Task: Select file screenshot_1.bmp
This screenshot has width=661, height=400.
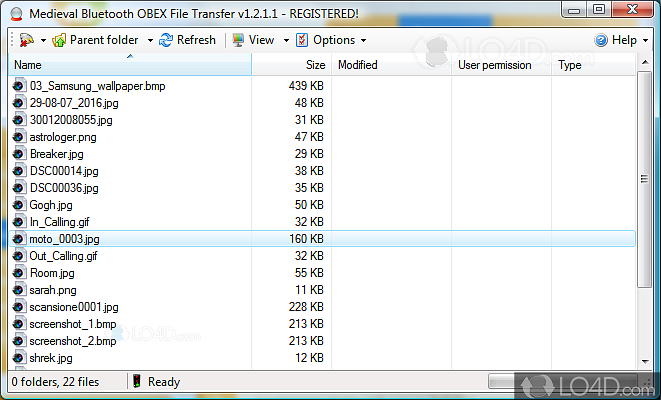Action: coord(73,324)
